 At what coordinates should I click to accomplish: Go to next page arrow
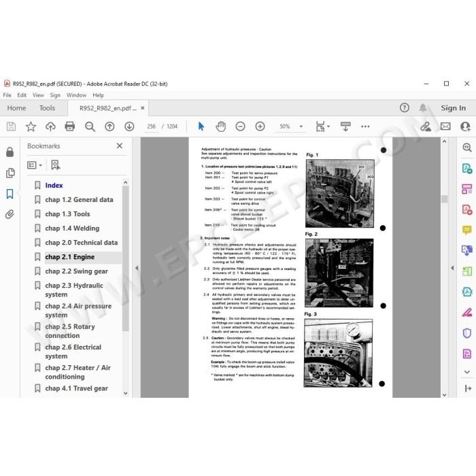(129, 126)
